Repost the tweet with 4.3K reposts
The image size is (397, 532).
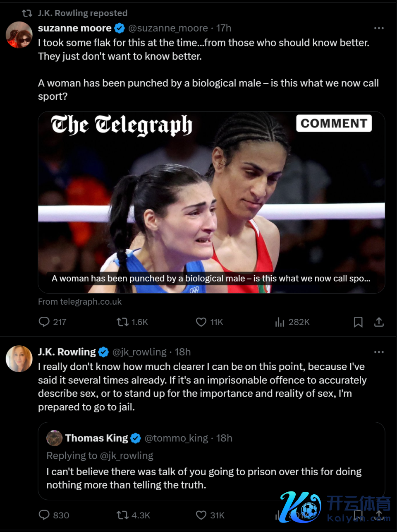[123, 515]
